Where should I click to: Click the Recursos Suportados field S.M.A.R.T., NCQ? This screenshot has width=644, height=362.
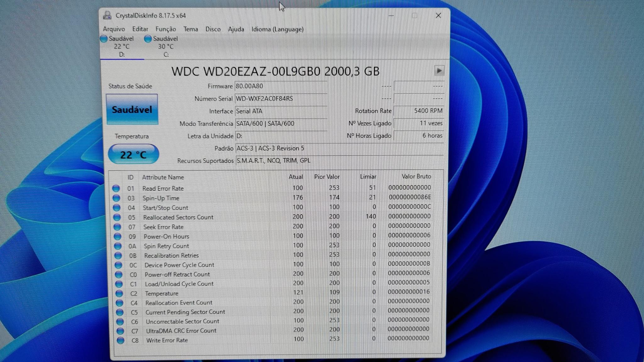point(340,161)
